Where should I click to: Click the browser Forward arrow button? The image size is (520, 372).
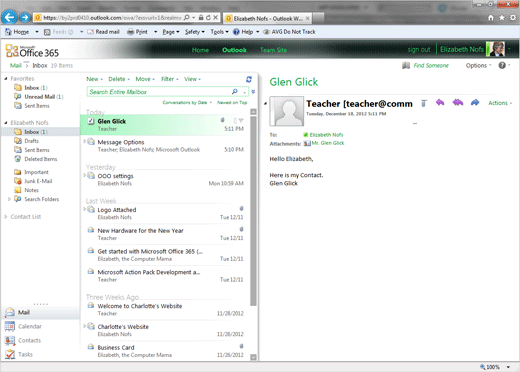25,17
